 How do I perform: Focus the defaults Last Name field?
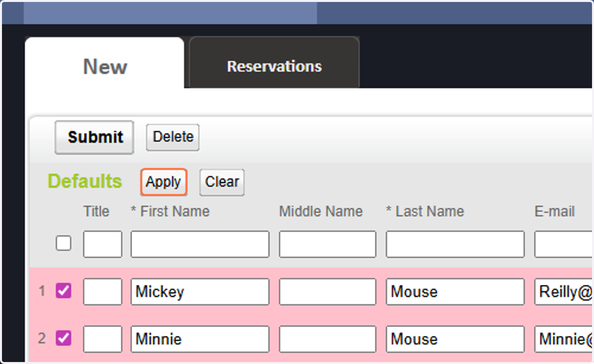point(455,244)
